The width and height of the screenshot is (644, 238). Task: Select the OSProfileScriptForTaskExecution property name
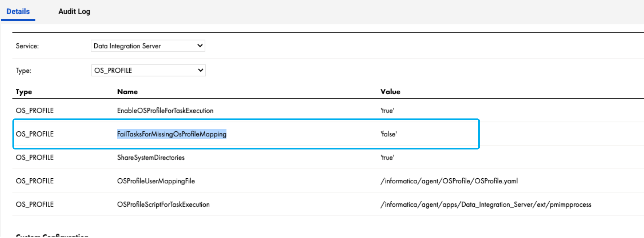(x=163, y=205)
